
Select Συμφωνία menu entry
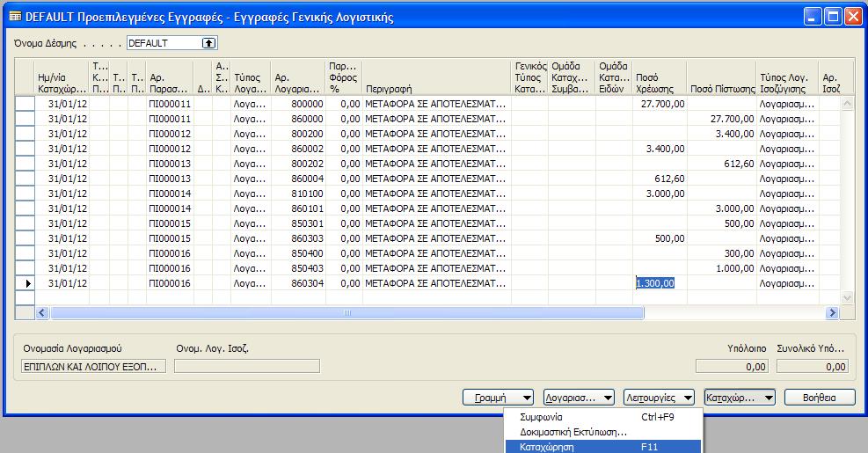pyautogui.click(x=603, y=417)
